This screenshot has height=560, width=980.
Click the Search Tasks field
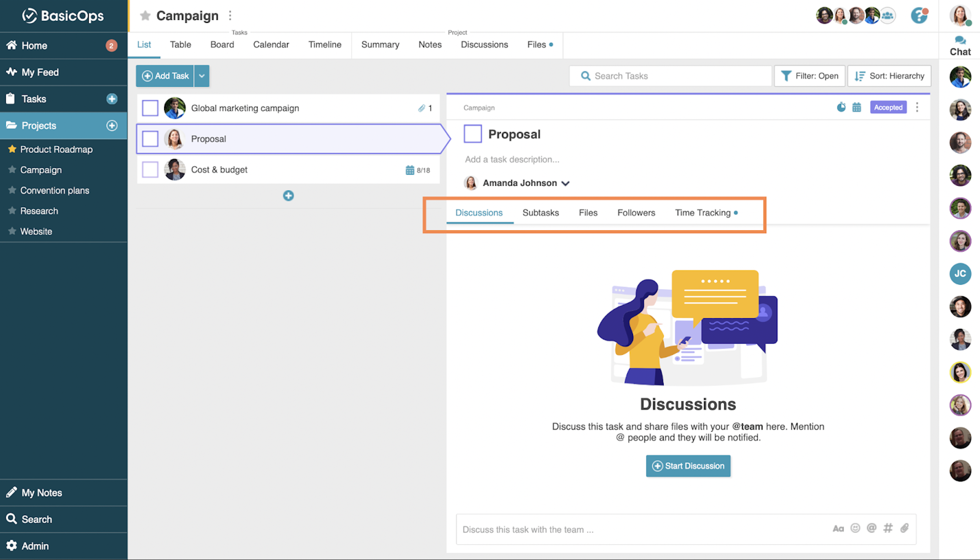671,76
